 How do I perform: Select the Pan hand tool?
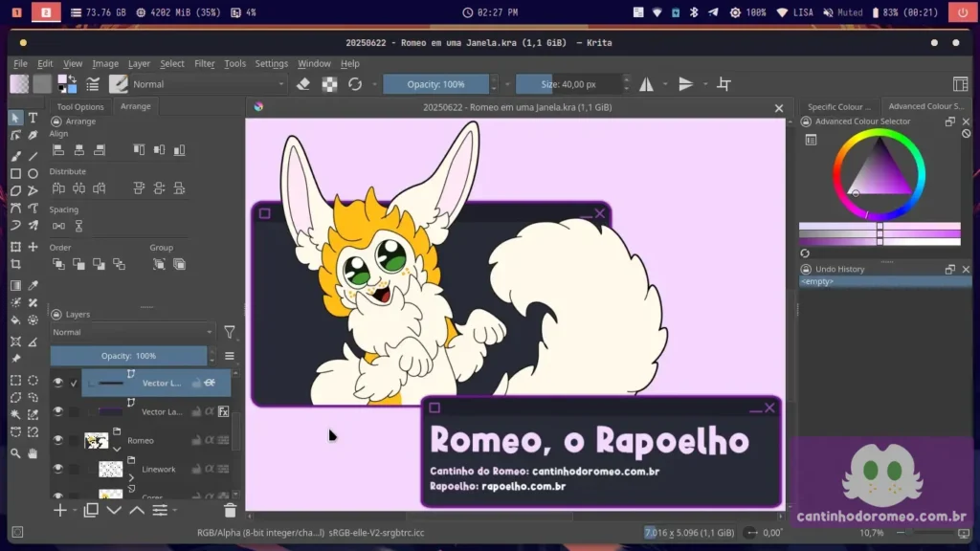coord(33,453)
